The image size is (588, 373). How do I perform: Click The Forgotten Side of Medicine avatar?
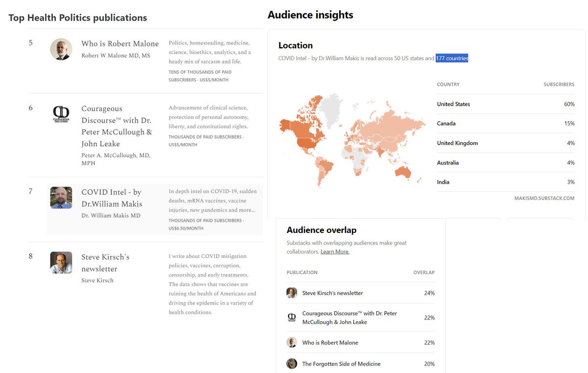[x=292, y=364]
